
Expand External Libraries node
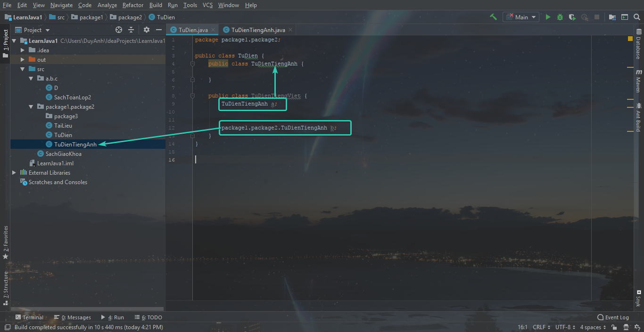(14, 173)
